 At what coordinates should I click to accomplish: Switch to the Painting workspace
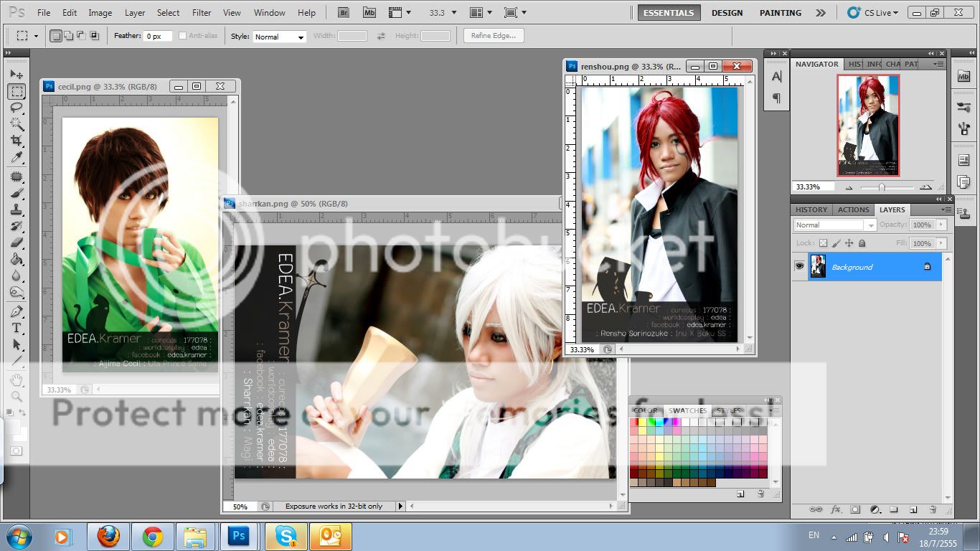coord(781,13)
